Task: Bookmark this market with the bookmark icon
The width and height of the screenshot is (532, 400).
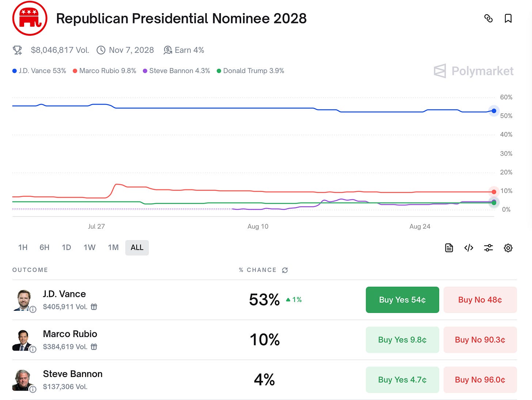Action: coord(508,18)
